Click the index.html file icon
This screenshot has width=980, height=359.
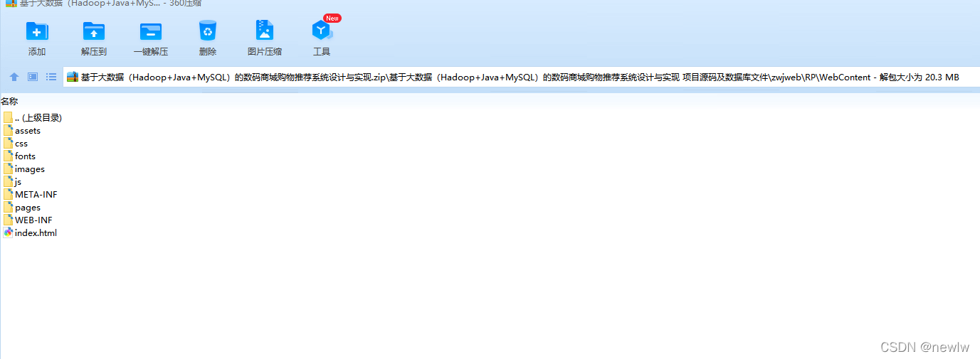8,232
